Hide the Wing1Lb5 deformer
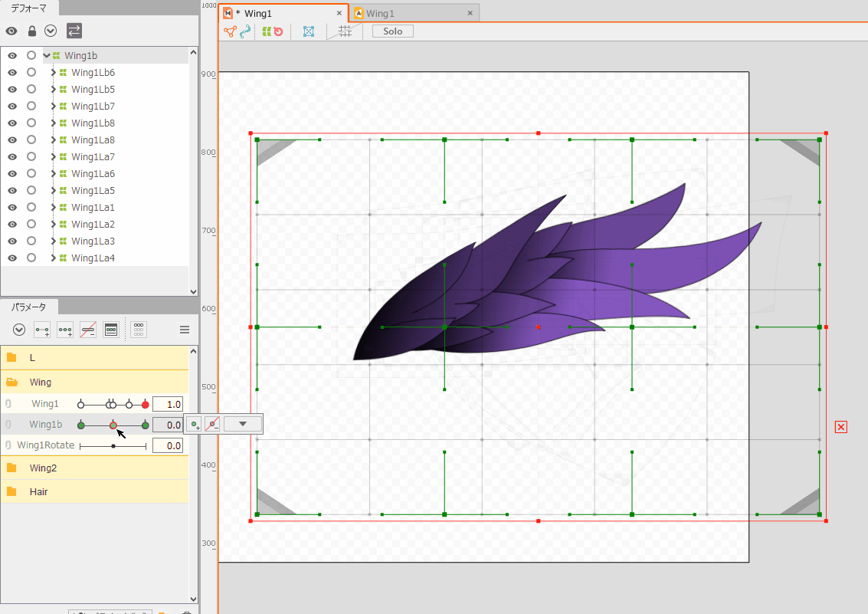 point(12,89)
